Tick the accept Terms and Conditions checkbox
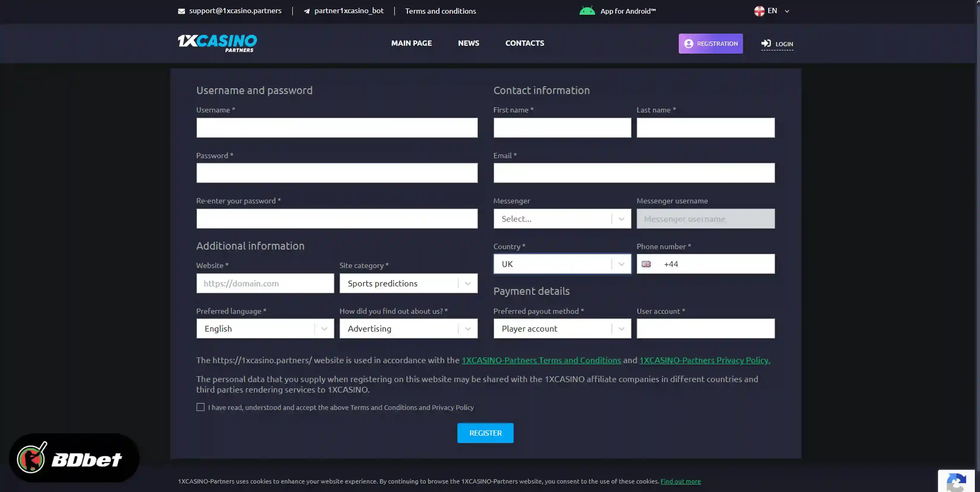 coord(200,407)
